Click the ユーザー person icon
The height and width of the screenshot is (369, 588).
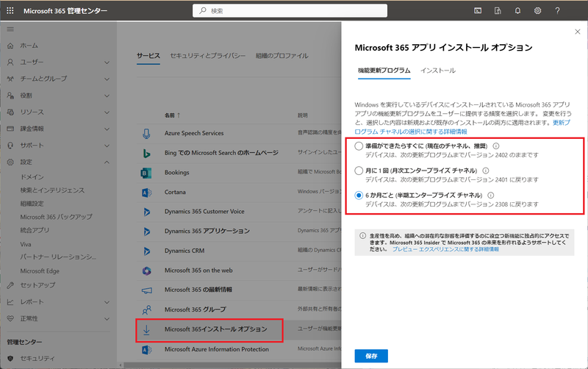[10, 62]
